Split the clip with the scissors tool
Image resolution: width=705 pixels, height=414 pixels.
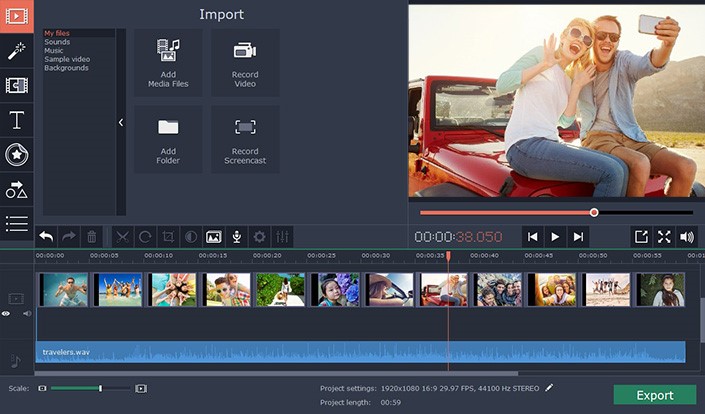pyautogui.click(x=122, y=237)
